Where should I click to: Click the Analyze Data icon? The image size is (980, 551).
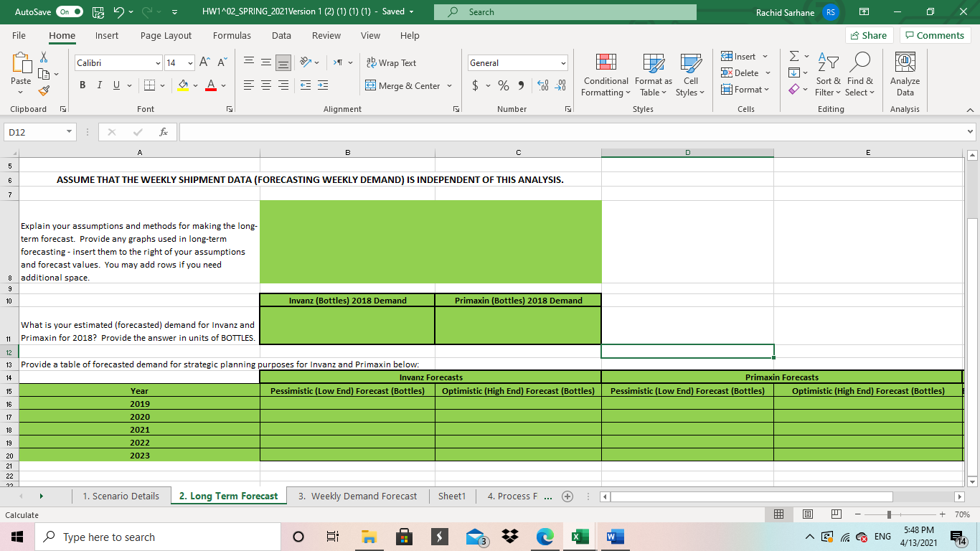[905, 75]
